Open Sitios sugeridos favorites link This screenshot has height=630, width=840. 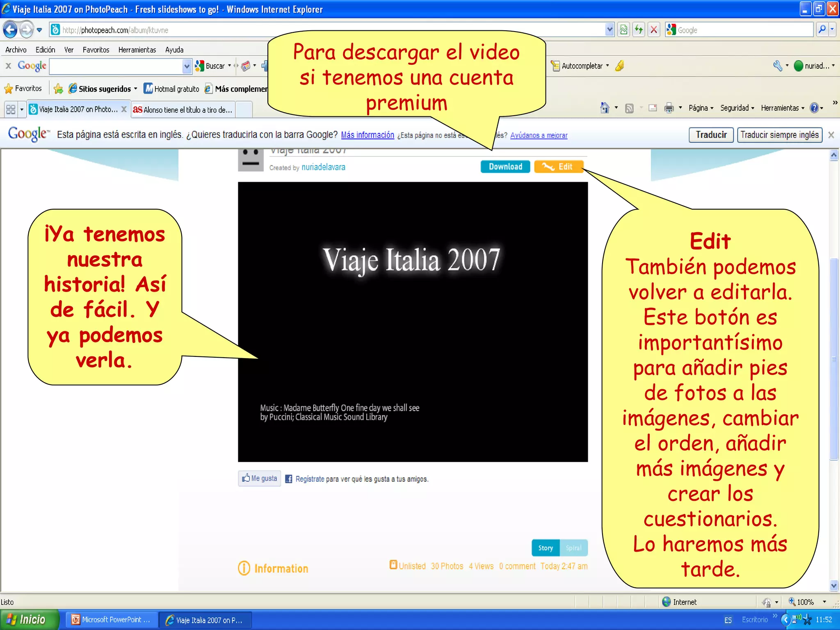pyautogui.click(x=103, y=89)
